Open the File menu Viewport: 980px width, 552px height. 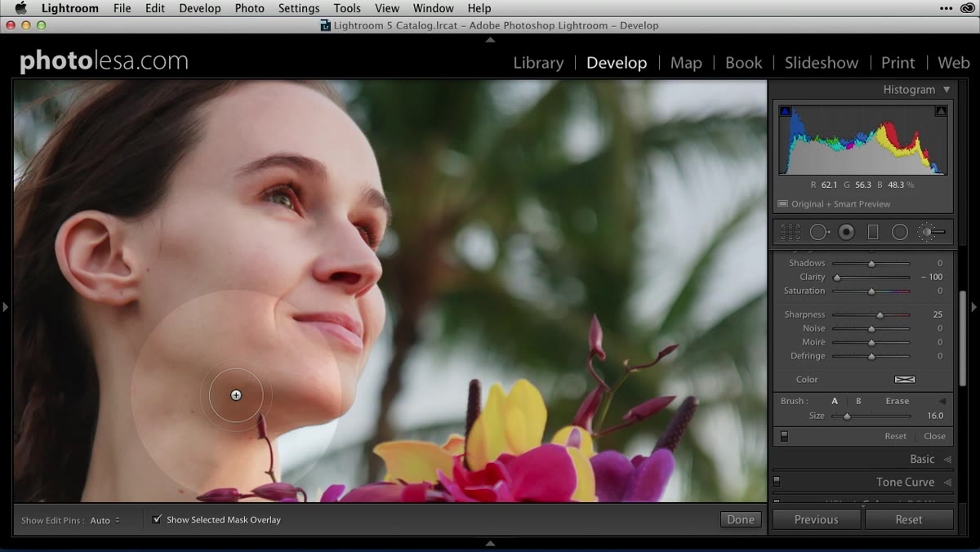click(122, 8)
